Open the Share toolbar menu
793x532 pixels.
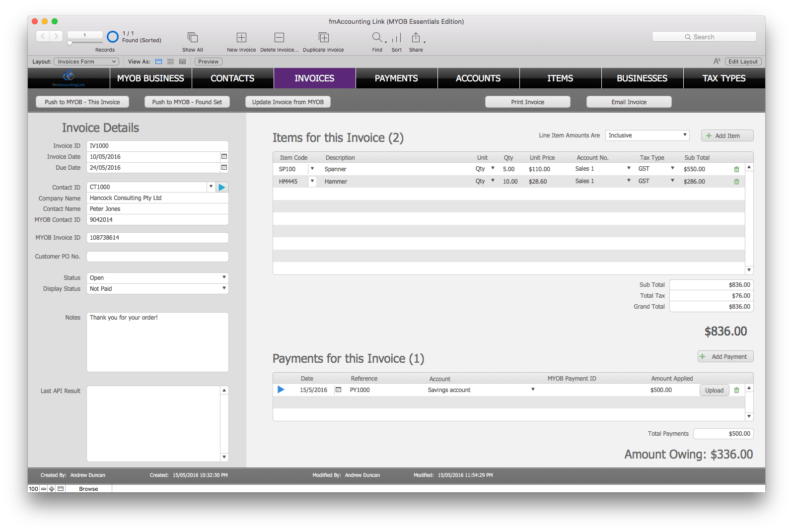416,38
